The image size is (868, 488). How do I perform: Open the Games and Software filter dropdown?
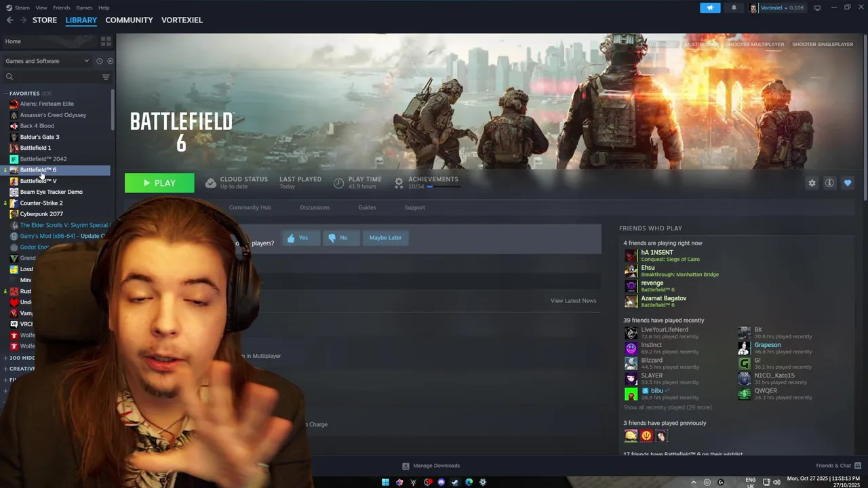(x=47, y=61)
